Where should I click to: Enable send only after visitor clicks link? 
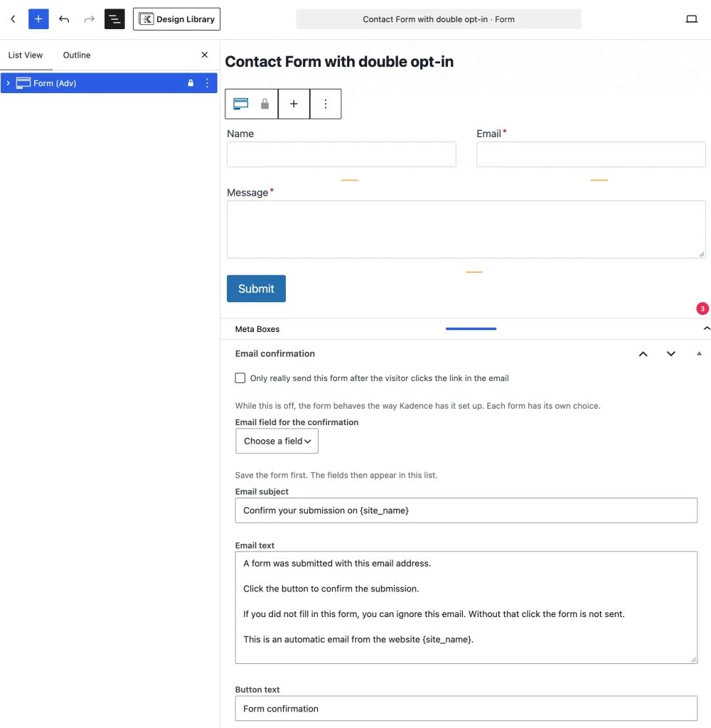(x=240, y=378)
